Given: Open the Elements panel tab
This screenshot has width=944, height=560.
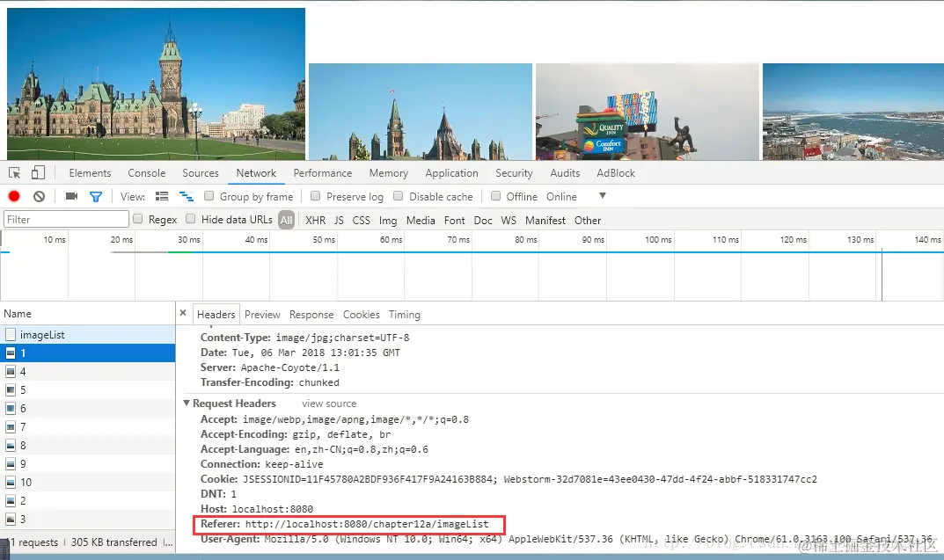Looking at the screenshot, I should point(90,173).
